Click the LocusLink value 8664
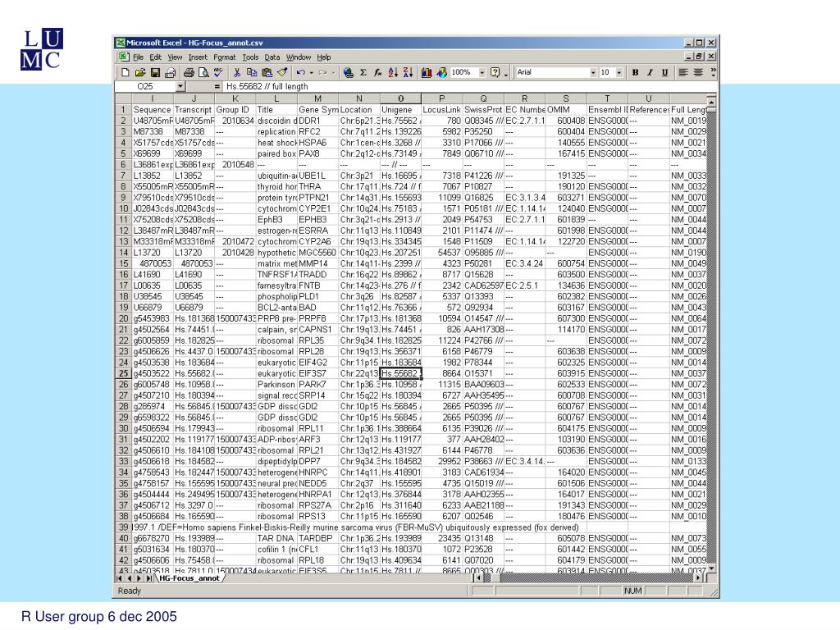840x630 pixels. [442, 373]
